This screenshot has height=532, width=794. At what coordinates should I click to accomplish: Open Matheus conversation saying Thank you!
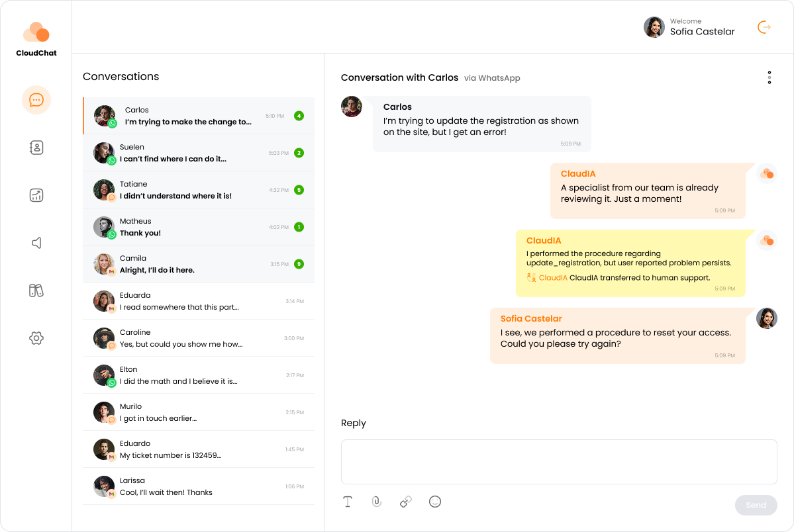pos(199,227)
